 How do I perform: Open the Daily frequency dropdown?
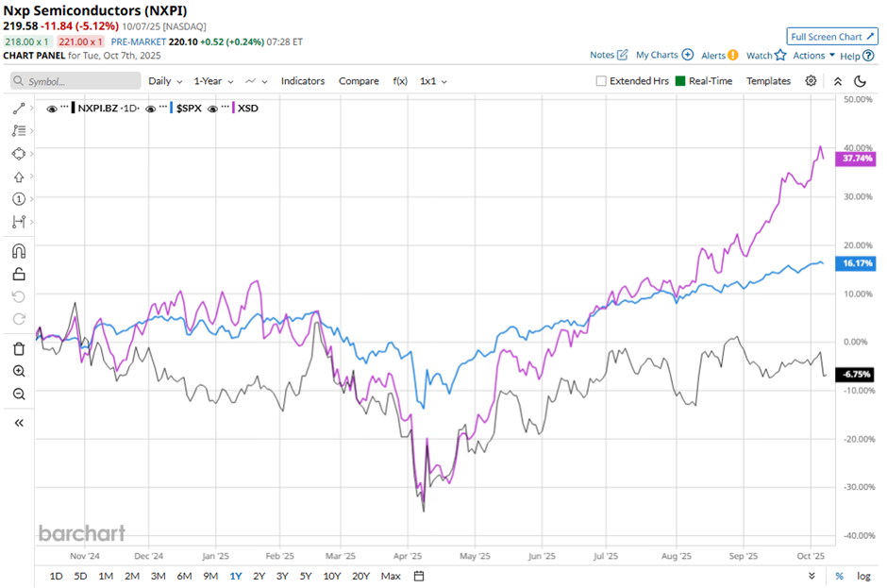pos(165,81)
